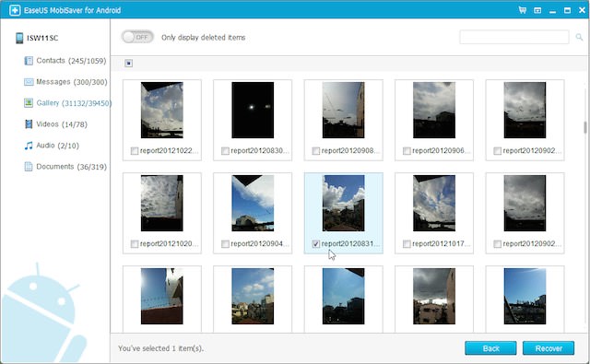This screenshot has height=364, width=590.
Task: Select the ISW11SC device icon
Action: coord(19,38)
